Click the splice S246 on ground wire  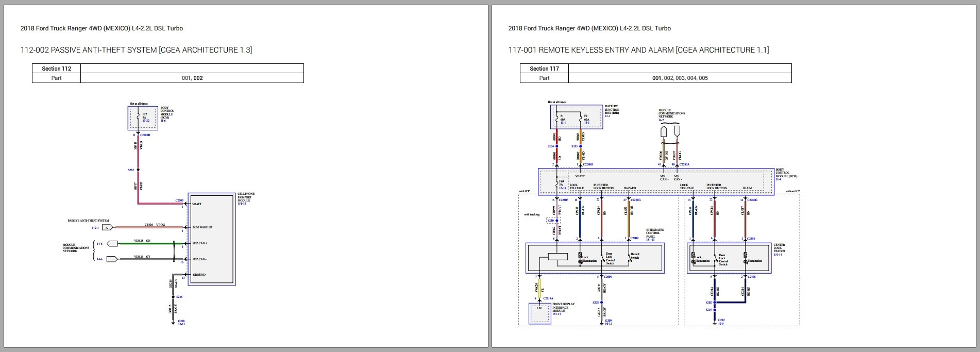[173, 297]
